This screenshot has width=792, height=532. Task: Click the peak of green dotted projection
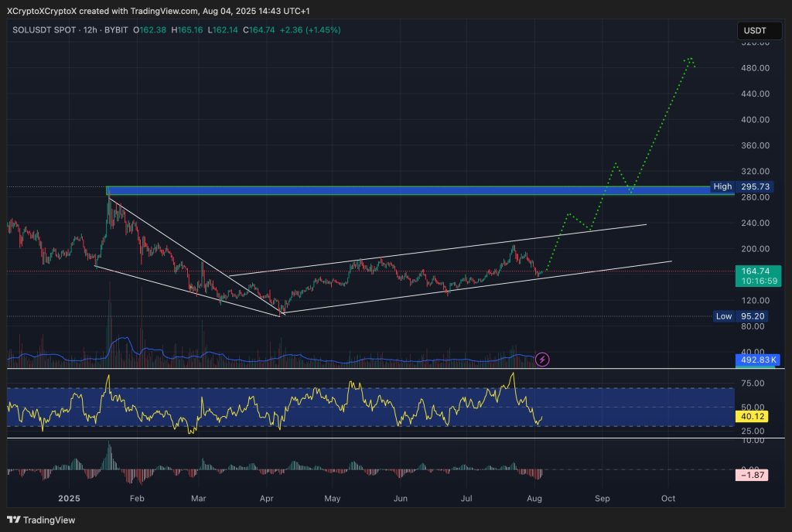coord(689,59)
